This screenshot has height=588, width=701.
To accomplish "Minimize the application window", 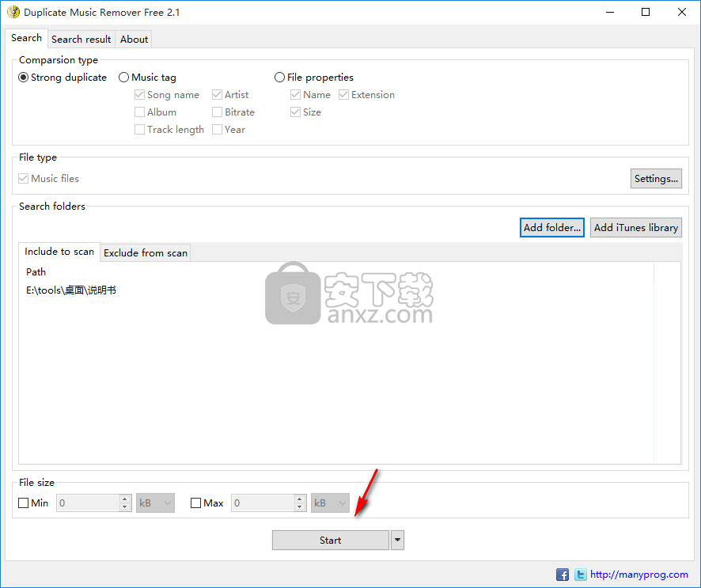I will pos(610,12).
